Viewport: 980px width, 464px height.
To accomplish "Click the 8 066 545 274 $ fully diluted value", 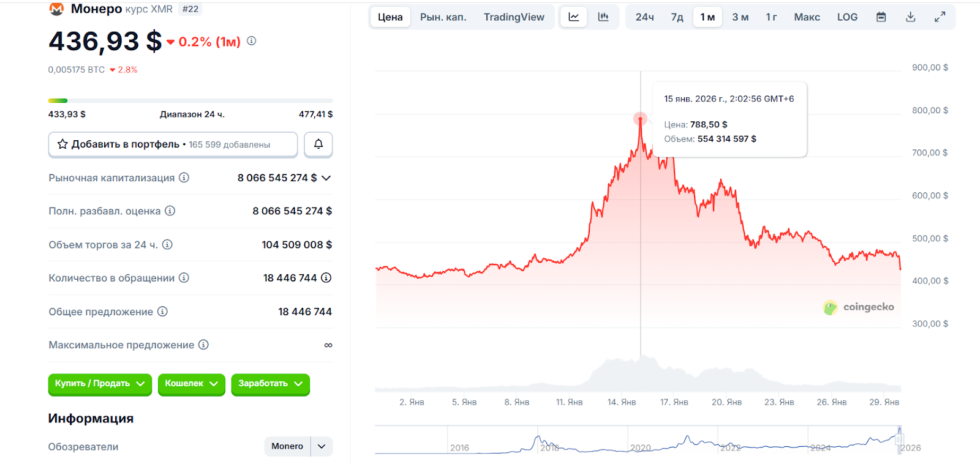I will point(292,211).
